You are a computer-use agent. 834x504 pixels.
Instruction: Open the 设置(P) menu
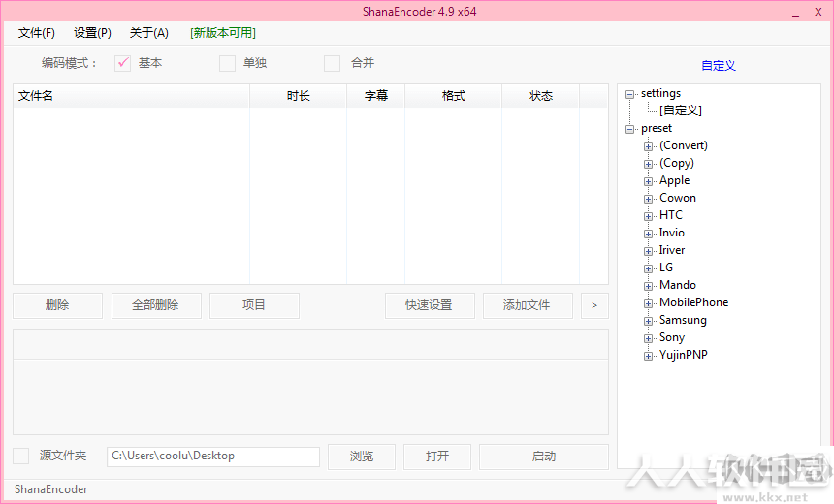point(92,33)
